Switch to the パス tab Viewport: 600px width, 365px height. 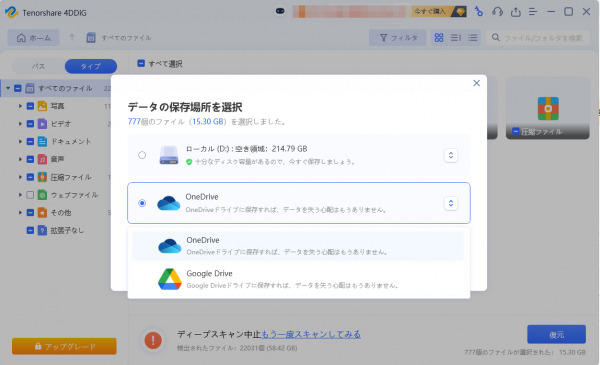click(39, 66)
